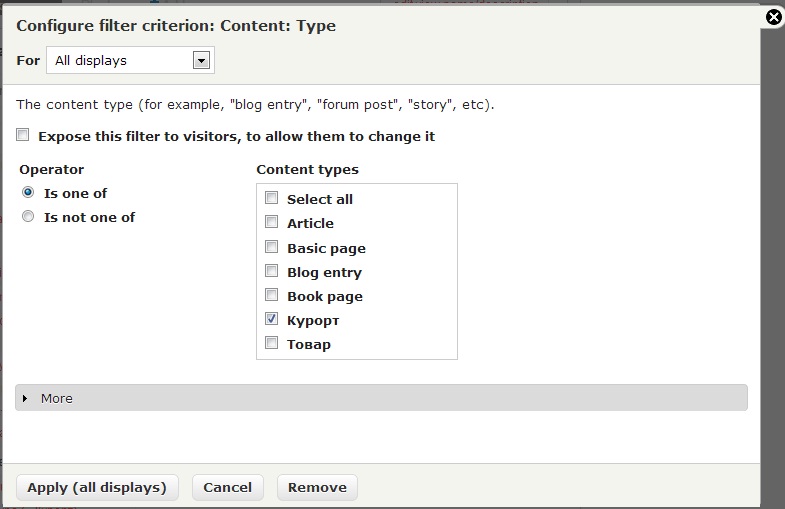Click the Cancel button
Viewport: 785px width, 509px height.
228,487
